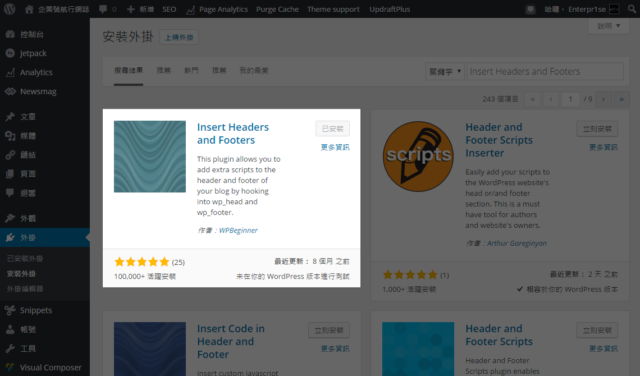Image resolution: width=640 pixels, height=376 pixels.
Task: Click the 上傳外掛 upload plugin button
Action: coord(179,37)
